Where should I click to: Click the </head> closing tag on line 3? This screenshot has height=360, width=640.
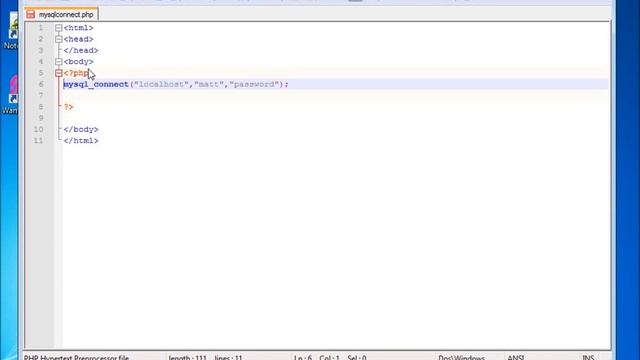81,50
